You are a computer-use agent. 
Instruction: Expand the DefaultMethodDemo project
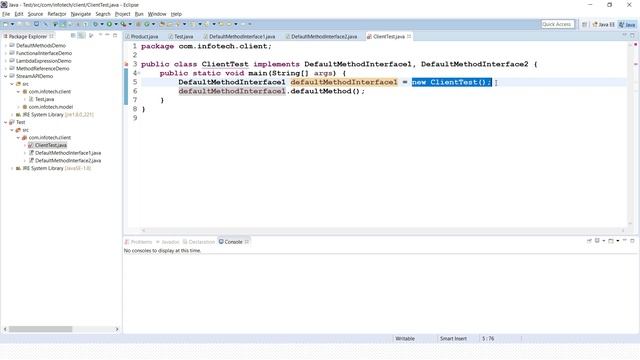point(6,45)
